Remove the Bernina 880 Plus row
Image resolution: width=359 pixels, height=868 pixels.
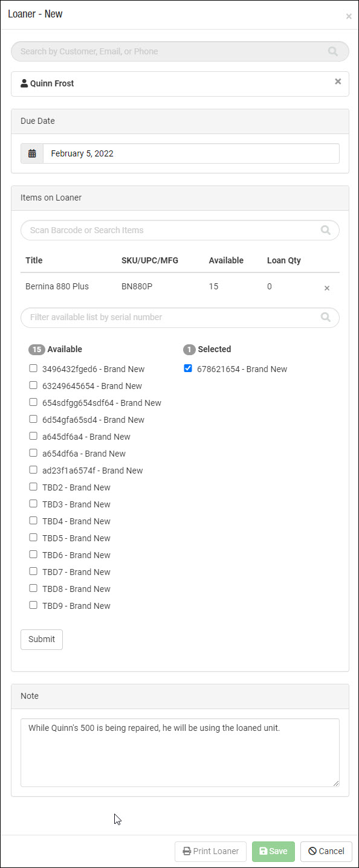[327, 288]
